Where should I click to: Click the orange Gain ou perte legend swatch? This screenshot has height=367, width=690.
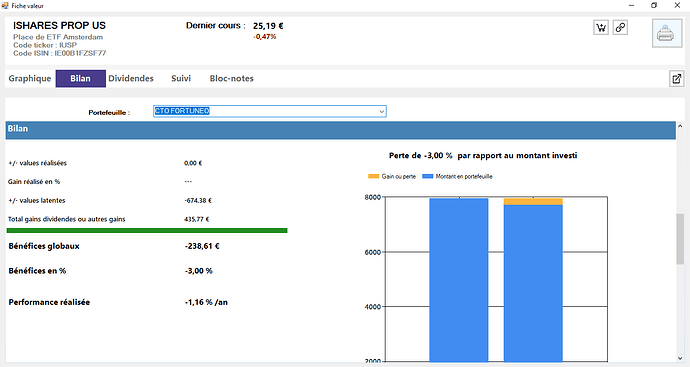(x=374, y=176)
